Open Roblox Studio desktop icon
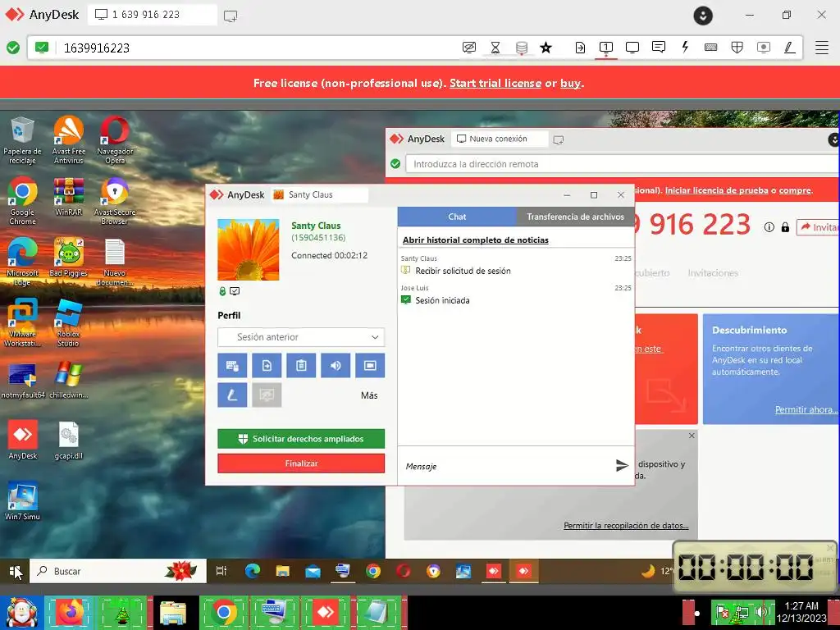Screen dimensions: 840x630 68,323
